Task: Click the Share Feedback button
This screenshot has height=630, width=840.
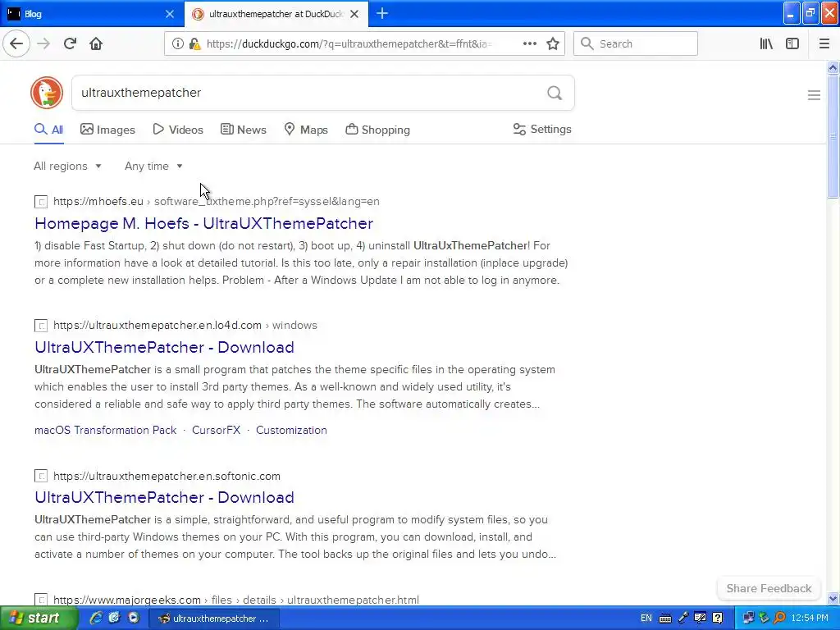Action: point(769,588)
